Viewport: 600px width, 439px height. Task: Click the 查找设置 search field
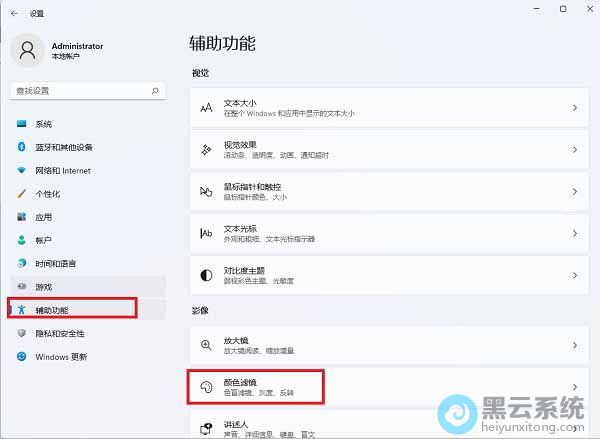[80, 90]
